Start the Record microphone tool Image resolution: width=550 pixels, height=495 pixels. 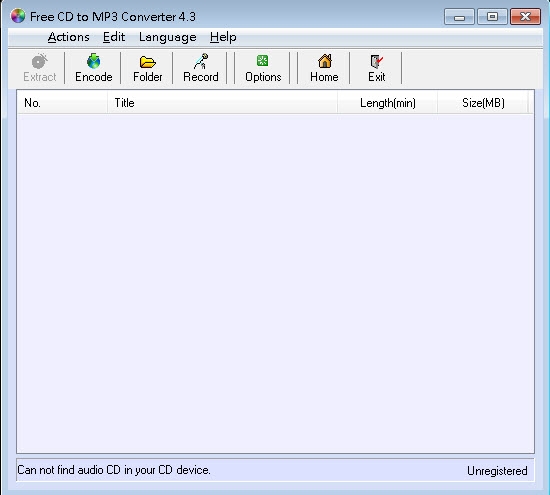[x=201, y=61]
